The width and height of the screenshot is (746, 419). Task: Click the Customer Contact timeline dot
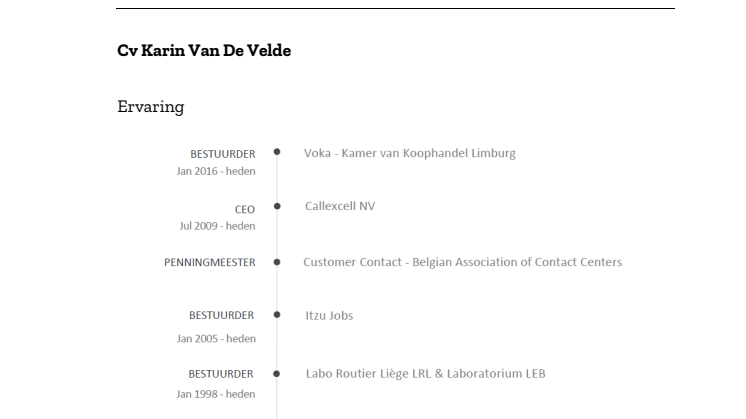tap(277, 262)
